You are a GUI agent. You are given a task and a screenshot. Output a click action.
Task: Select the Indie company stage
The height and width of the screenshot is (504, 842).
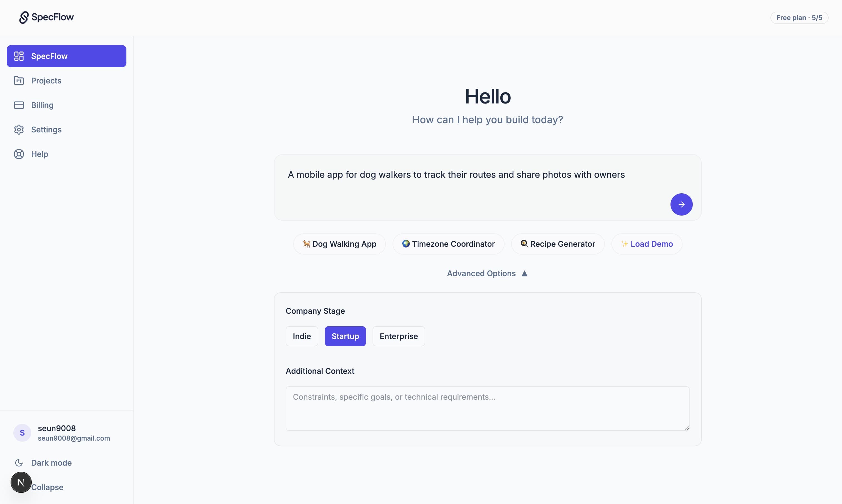[302, 336]
